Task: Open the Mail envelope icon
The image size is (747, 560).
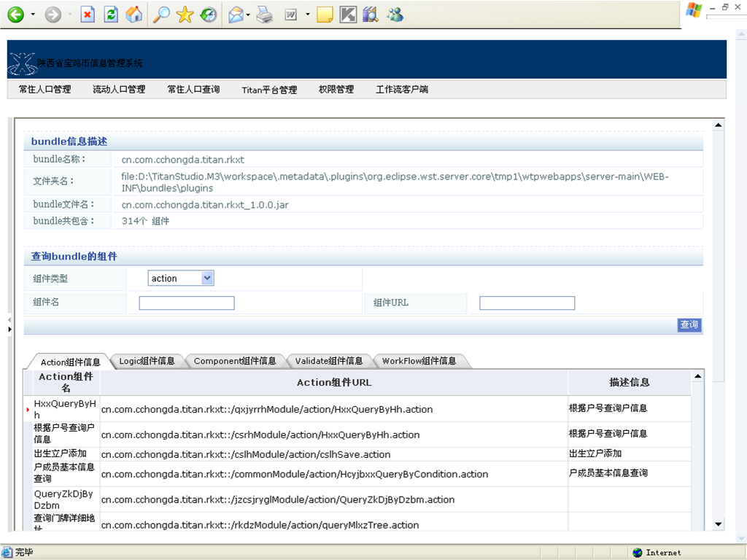Action: (236, 15)
